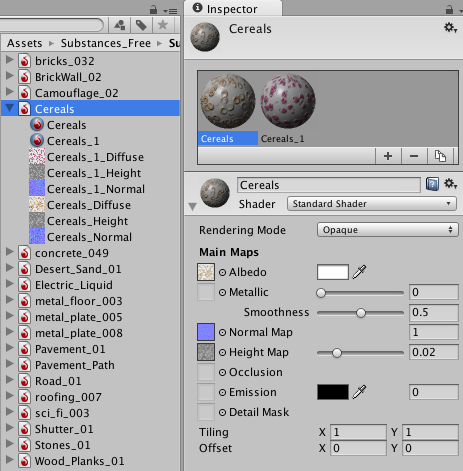463x471 pixels.
Task: Click the favorites star icon
Action: click(x=163, y=25)
